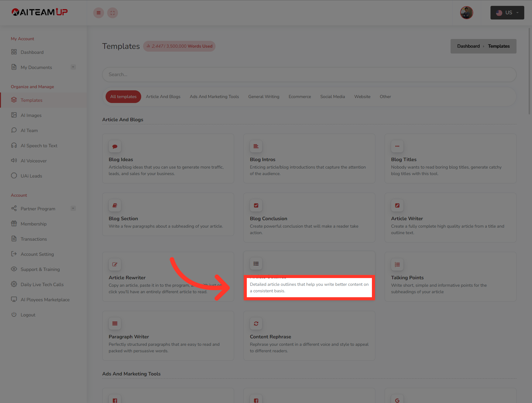This screenshot has height=403, width=532.
Task: Select the Content Rephrase refresh icon
Action: (256, 324)
